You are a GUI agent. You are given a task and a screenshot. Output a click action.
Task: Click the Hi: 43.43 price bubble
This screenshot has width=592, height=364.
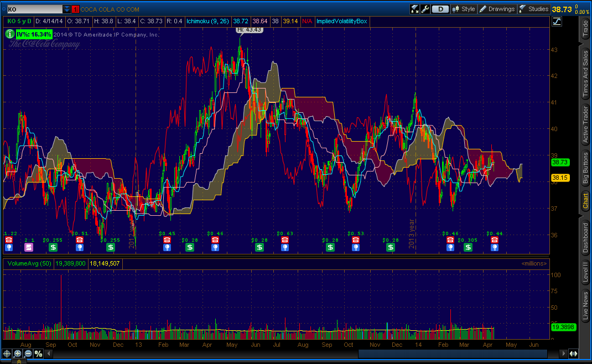(x=249, y=30)
